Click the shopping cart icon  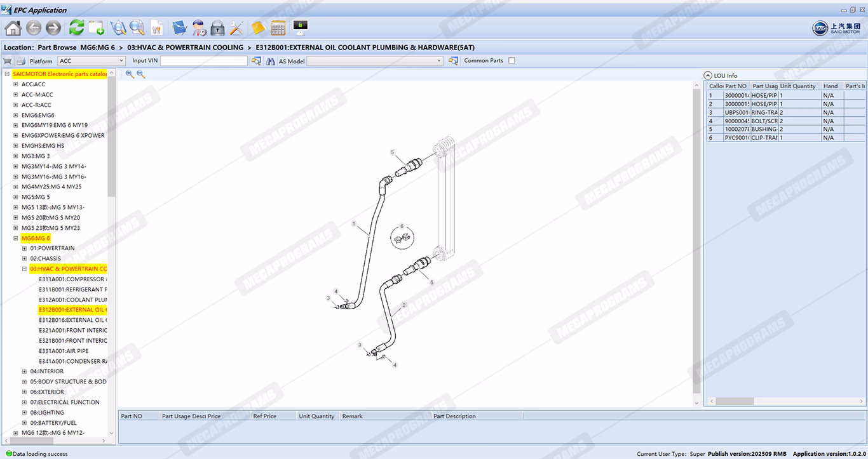(x=8, y=61)
